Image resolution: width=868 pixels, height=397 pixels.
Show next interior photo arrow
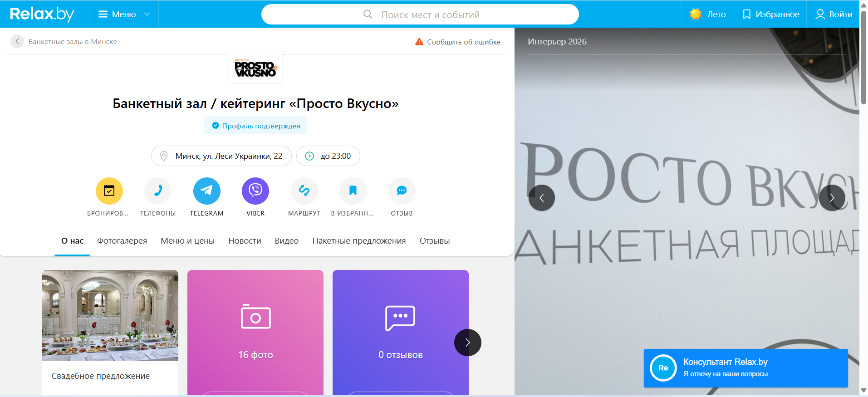click(832, 198)
